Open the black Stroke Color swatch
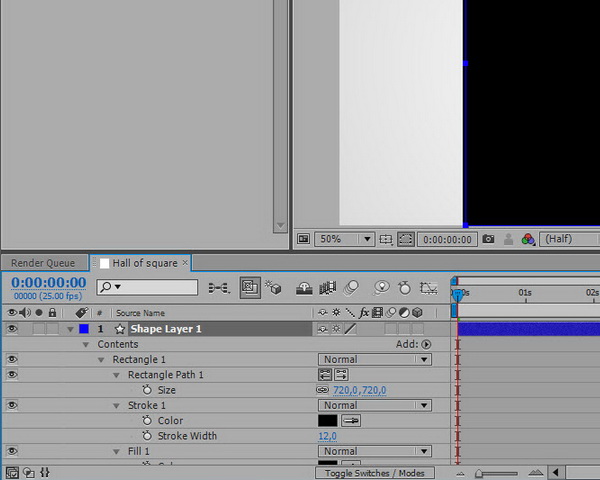This screenshot has width=600, height=480. coord(328,421)
